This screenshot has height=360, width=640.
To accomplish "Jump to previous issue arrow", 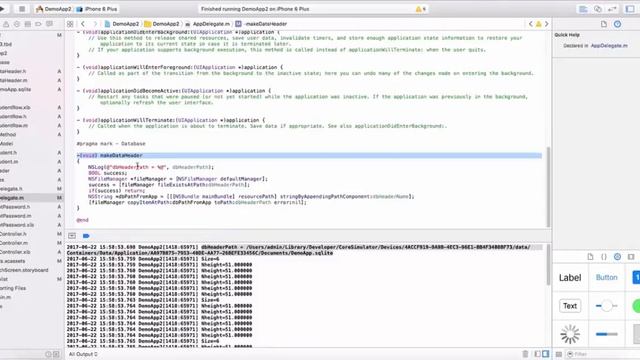I will (530, 24).
